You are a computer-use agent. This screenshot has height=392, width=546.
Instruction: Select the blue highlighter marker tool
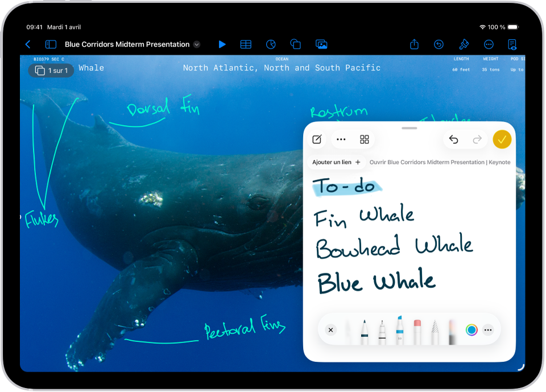click(x=399, y=329)
